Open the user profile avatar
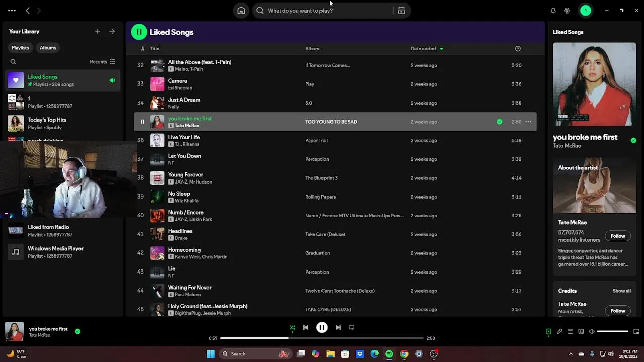This screenshot has width=644, height=362. [x=586, y=11]
